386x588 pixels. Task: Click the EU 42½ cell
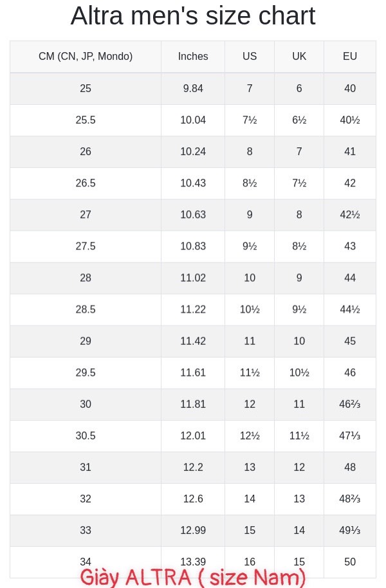[349, 214]
